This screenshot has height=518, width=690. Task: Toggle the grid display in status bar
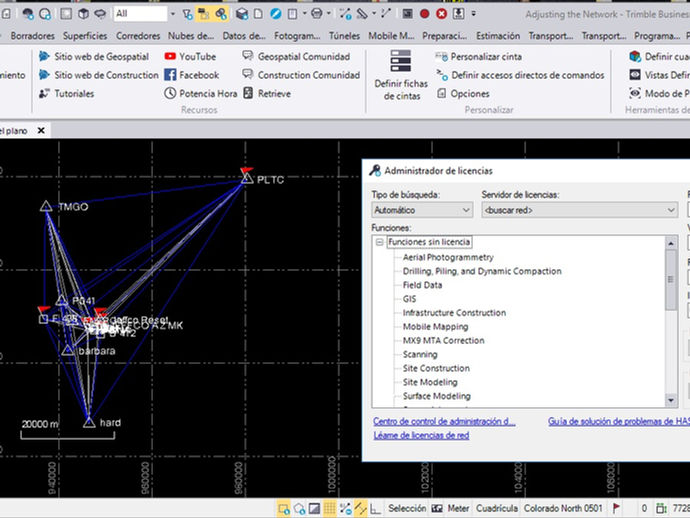[329, 509]
